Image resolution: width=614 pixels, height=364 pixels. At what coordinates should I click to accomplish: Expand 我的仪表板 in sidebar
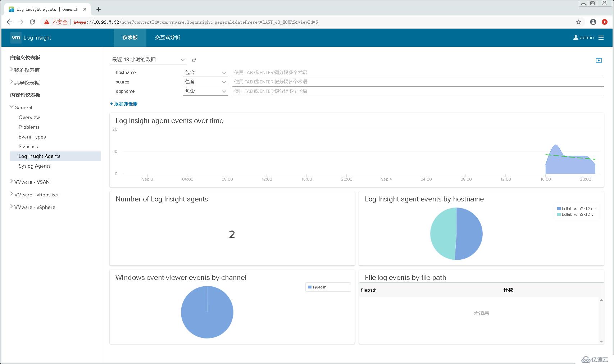(12, 69)
